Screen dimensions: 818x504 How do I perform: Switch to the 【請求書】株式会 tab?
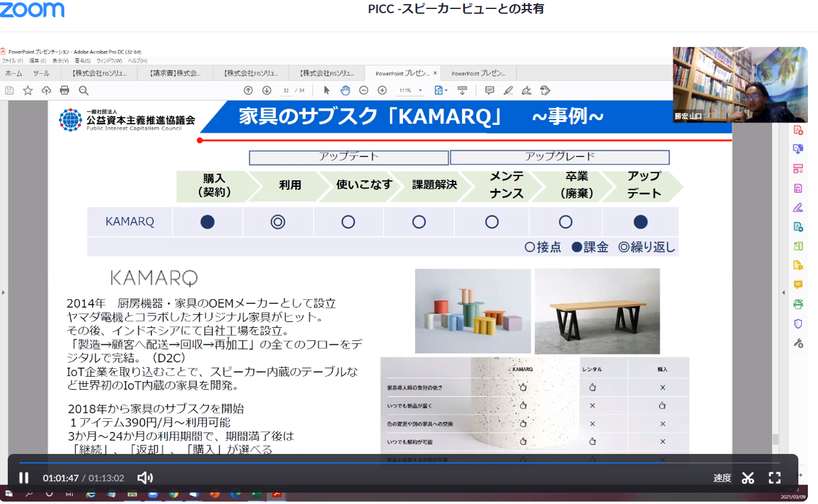coord(176,73)
